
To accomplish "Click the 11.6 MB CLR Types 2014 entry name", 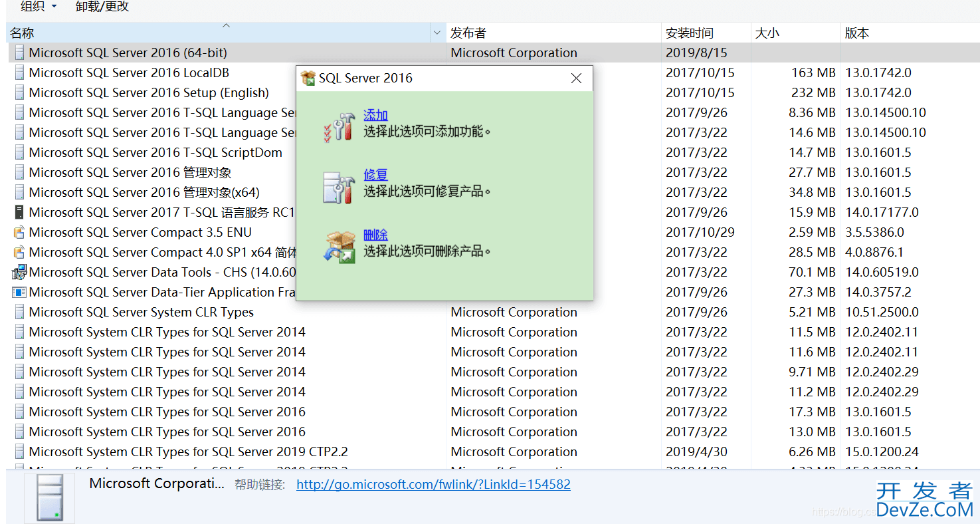I will point(167,352).
